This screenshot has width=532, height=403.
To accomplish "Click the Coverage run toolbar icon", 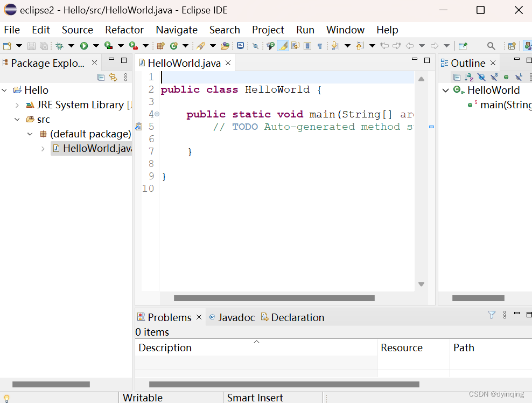I will click(108, 45).
